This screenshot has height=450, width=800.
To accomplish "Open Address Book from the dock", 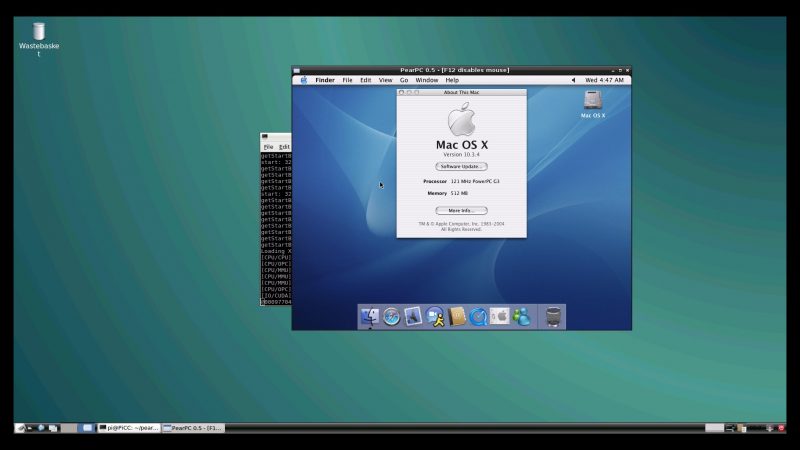I will 457,317.
